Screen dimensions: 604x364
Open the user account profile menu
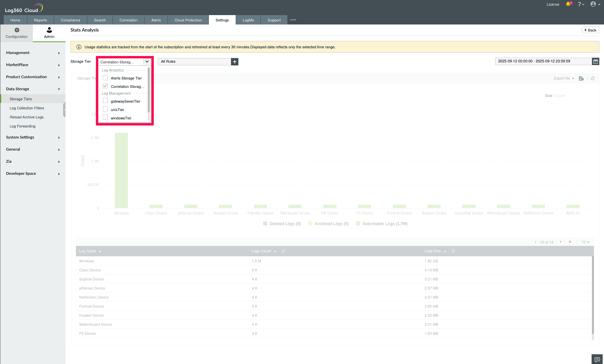click(595, 4)
